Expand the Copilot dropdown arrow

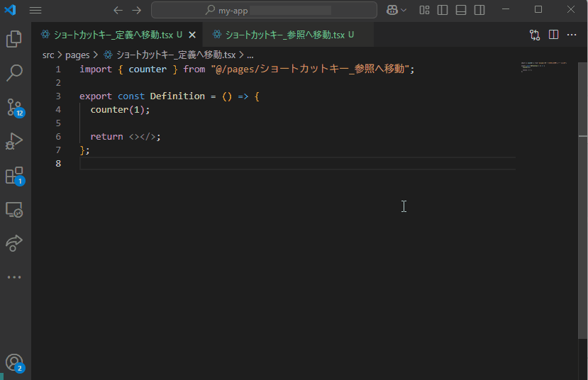pyautogui.click(x=404, y=10)
